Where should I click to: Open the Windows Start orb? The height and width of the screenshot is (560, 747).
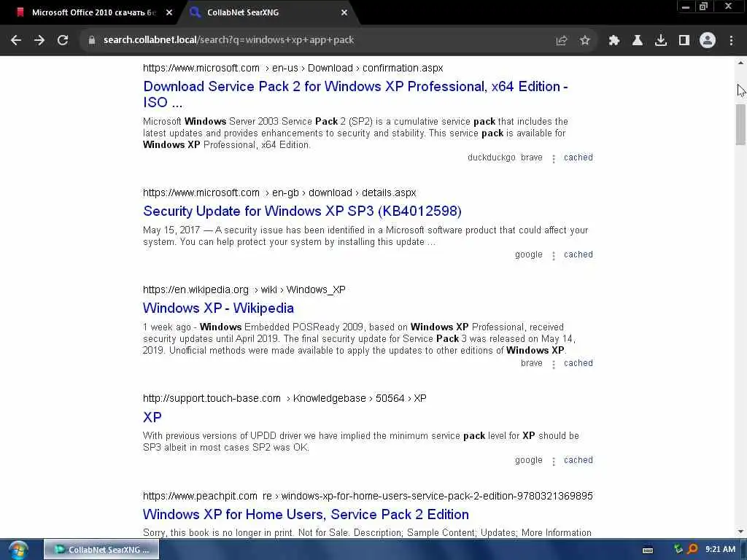pos(18,551)
